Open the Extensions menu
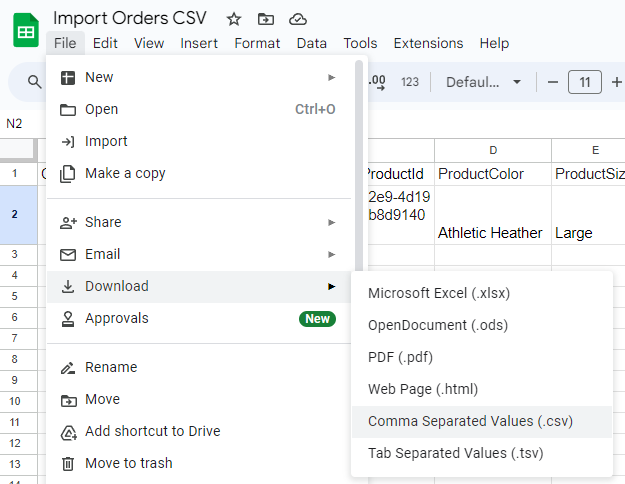 tap(428, 43)
